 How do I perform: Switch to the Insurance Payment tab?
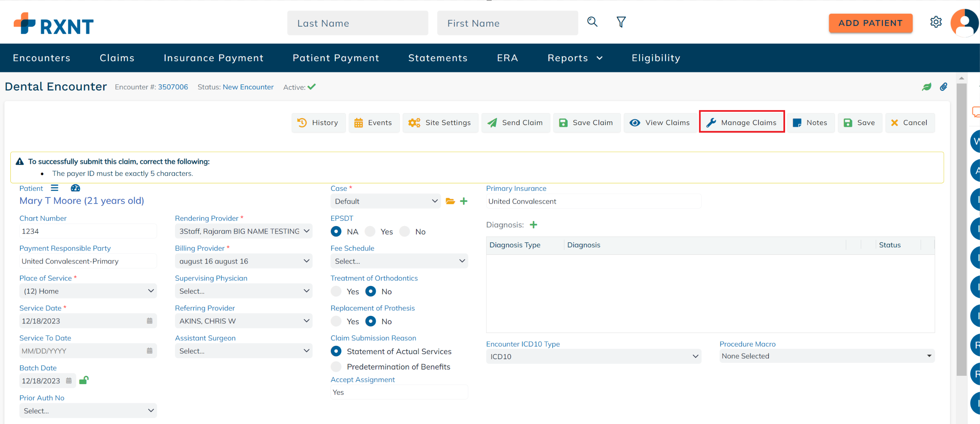214,58
